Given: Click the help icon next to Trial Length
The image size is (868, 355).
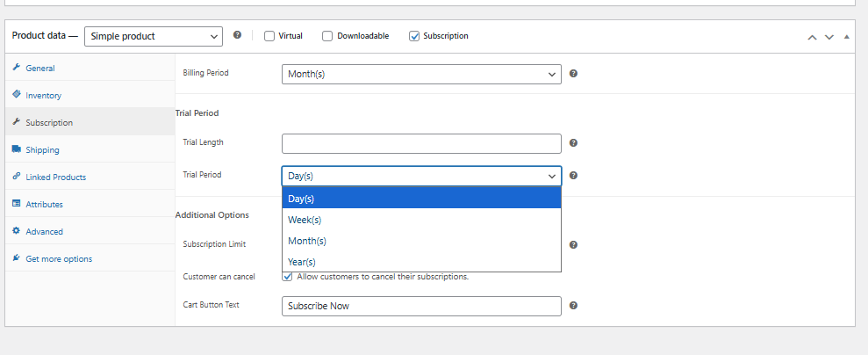Looking at the screenshot, I should [x=573, y=142].
